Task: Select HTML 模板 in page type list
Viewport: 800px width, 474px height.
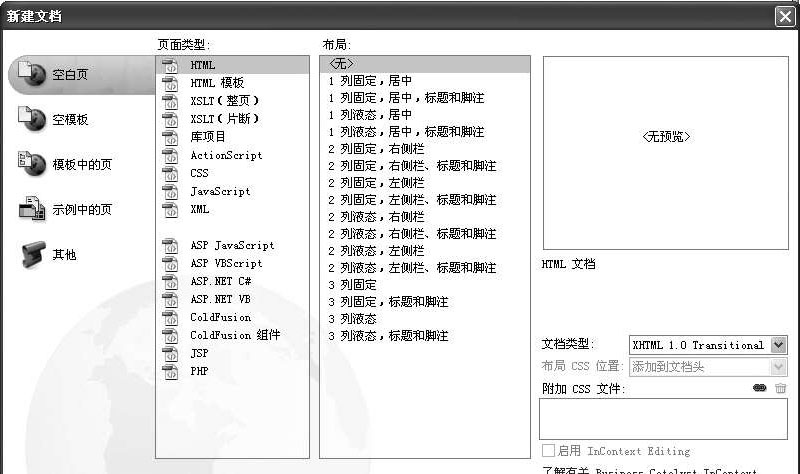Action: point(217,83)
